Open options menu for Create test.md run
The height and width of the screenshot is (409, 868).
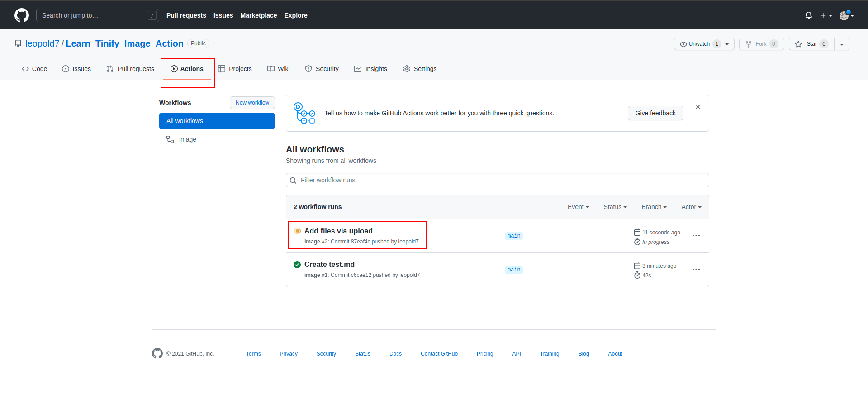(x=696, y=270)
